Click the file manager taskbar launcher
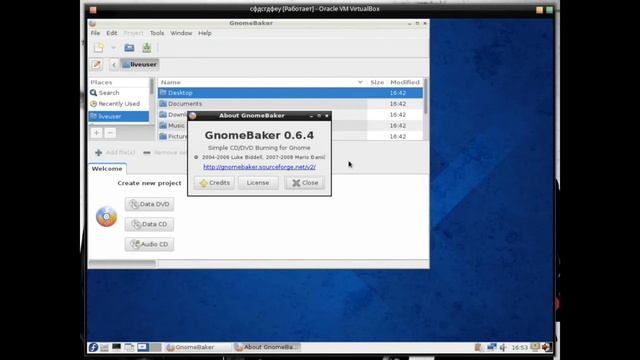The height and width of the screenshot is (360, 640). [104, 347]
